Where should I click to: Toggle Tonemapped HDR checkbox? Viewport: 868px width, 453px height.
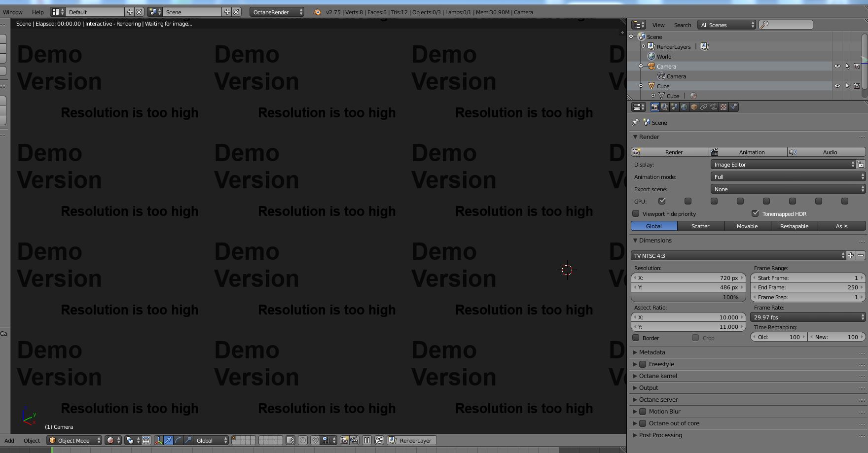pos(755,213)
